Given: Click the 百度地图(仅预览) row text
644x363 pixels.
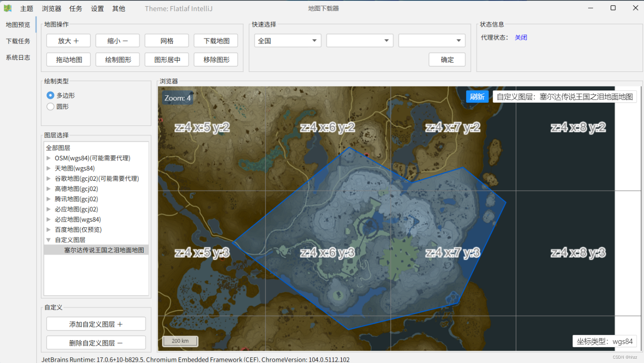Looking at the screenshot, I should pyautogui.click(x=78, y=230).
